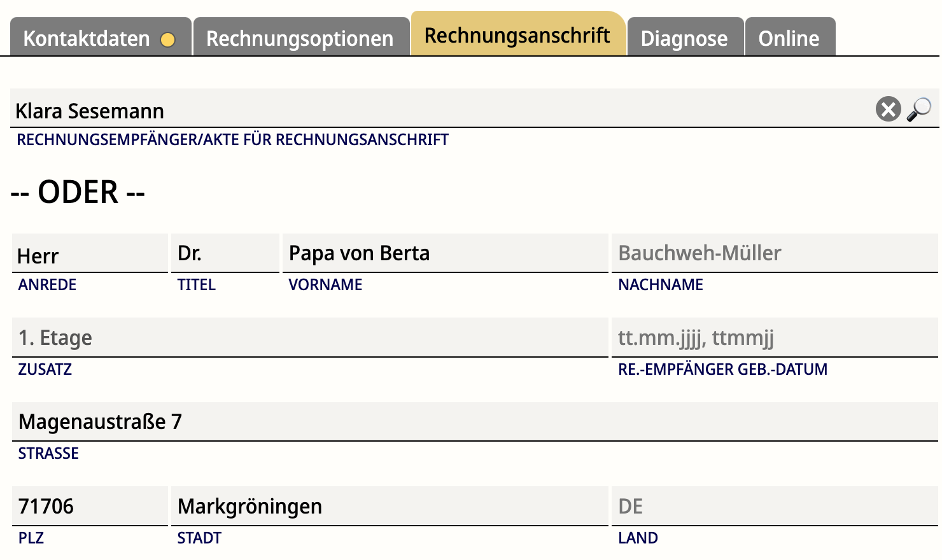Click the Zusatz field showing 1. Etage
Viewport: 942px width, 560px height.
pyautogui.click(x=310, y=337)
